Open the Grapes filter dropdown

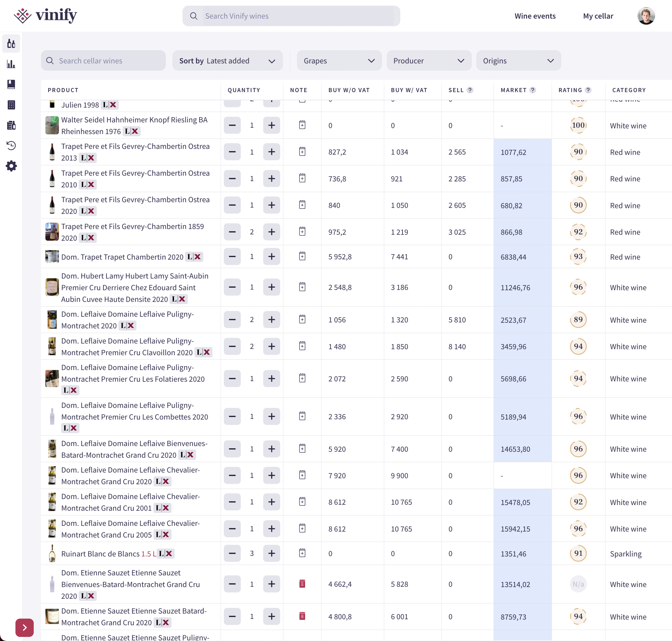click(x=339, y=61)
